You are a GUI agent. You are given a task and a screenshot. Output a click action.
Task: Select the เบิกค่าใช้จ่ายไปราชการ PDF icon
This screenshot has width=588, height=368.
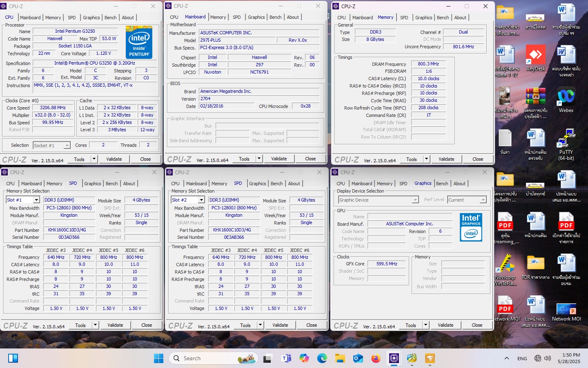pos(566,228)
